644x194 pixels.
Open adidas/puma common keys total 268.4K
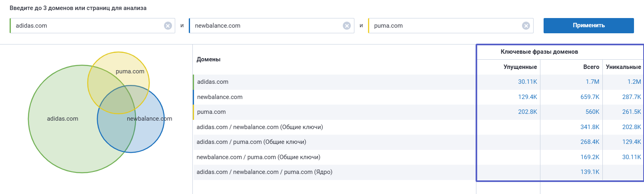[x=590, y=142]
